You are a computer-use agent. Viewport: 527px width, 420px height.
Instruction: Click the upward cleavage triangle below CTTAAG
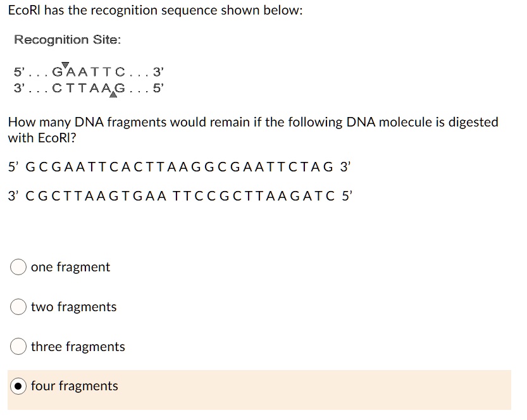point(113,95)
